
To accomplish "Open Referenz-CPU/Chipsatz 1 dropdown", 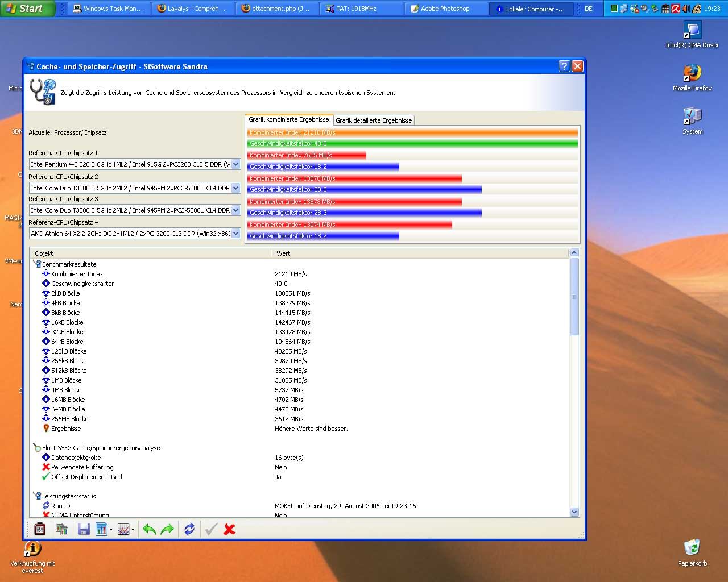I will point(235,164).
